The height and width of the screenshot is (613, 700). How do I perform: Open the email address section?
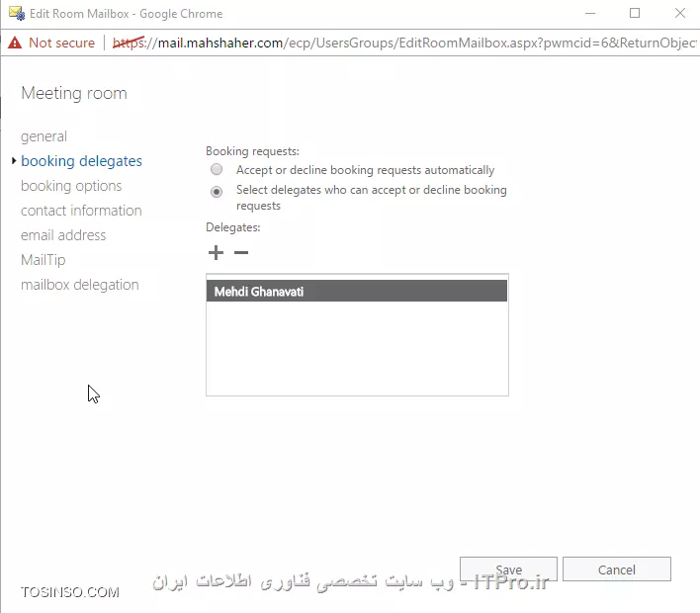click(x=63, y=235)
